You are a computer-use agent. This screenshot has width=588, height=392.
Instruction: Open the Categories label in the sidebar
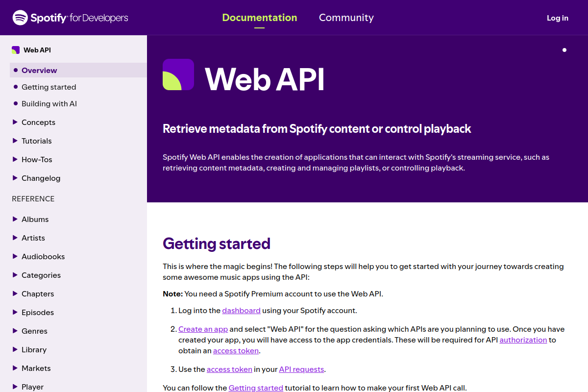41,275
